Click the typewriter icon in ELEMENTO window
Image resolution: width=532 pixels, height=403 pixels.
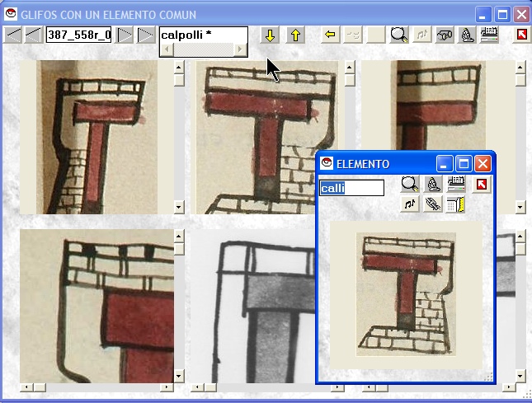pyautogui.click(x=455, y=184)
